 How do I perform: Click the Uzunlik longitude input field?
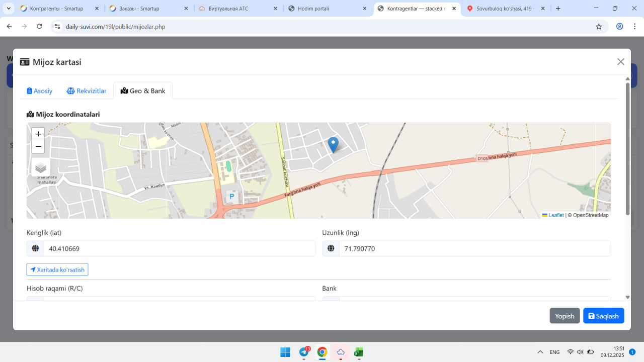coord(474,248)
